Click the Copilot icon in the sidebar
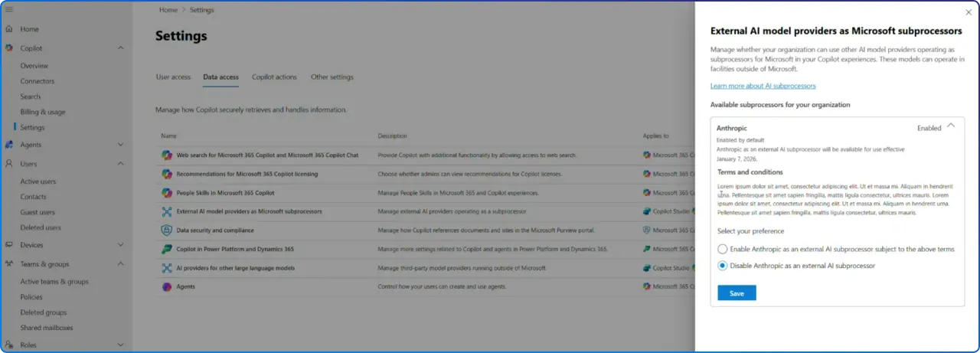This screenshot has width=980, height=353. [9, 48]
